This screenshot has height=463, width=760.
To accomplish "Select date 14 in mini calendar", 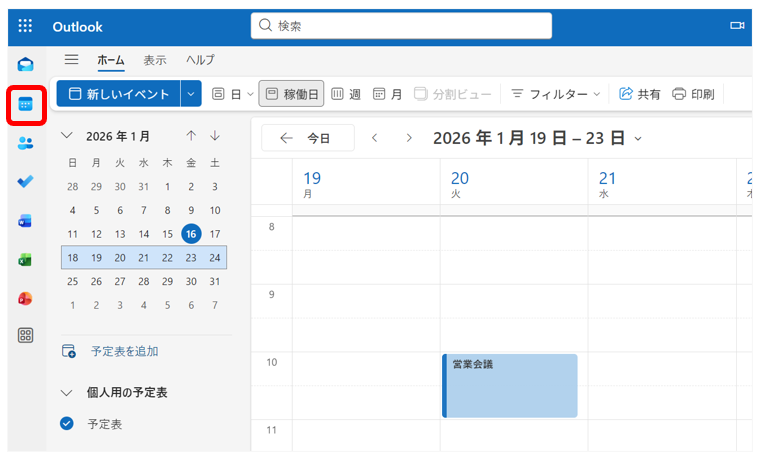I will coord(143,234).
